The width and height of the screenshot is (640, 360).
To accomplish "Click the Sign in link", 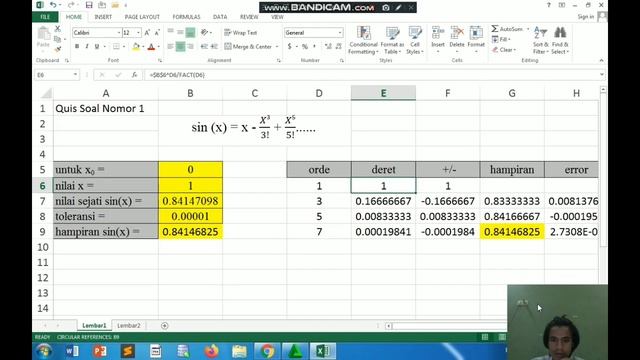I will tap(586, 17).
